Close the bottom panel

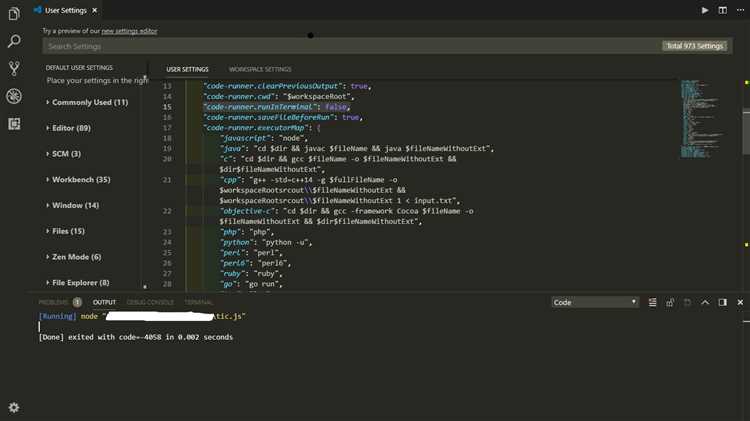point(740,302)
